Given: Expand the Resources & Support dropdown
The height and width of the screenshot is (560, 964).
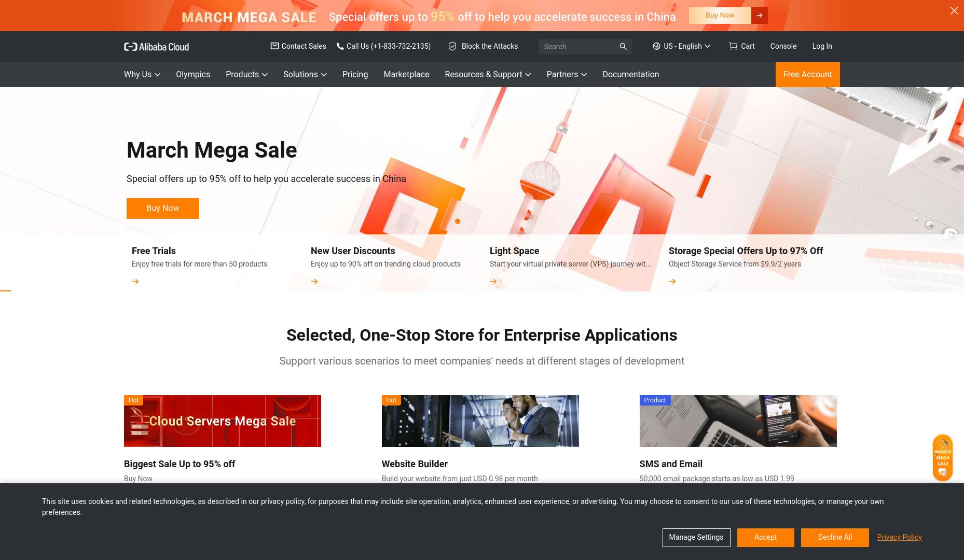Looking at the screenshot, I should [x=488, y=75].
